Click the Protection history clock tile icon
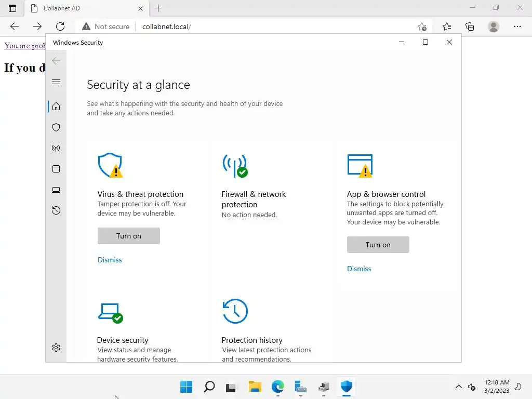 pos(235,311)
